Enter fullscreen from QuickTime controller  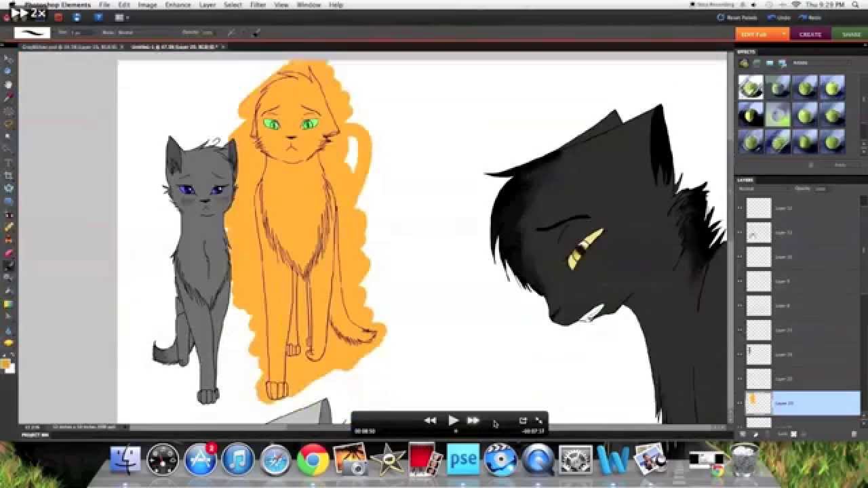tap(538, 420)
